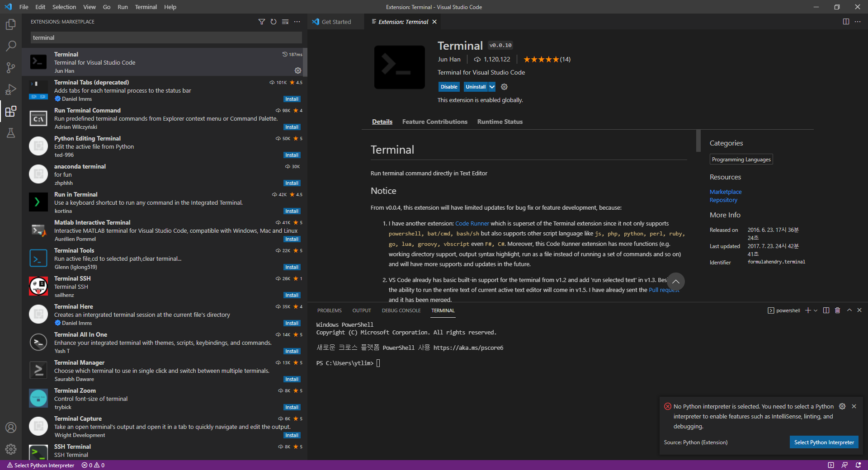868x470 pixels.
Task: Switch to DEBUG CONSOLE panel tab
Action: click(401, 310)
